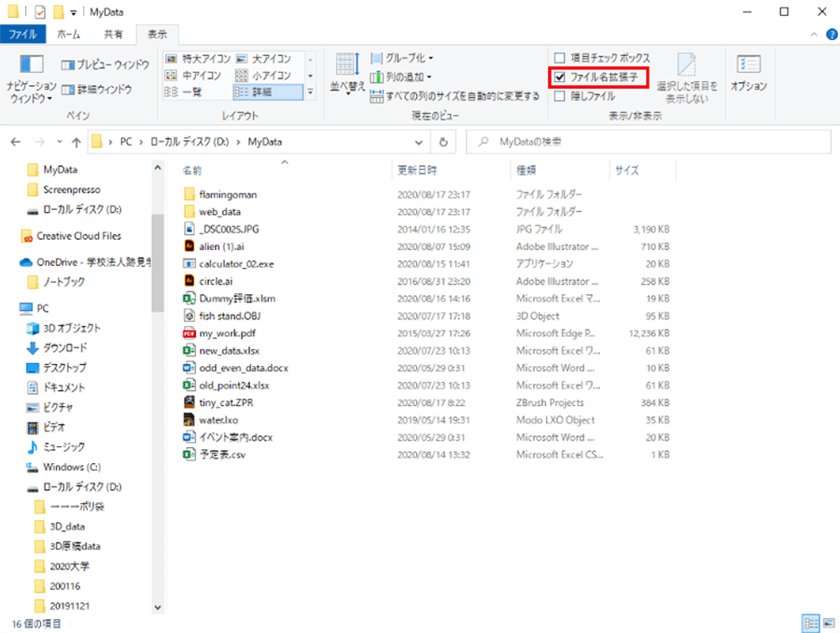This screenshot has height=633, width=840.
Task: Collapse the ribbon with the chevron
Action: (x=814, y=35)
